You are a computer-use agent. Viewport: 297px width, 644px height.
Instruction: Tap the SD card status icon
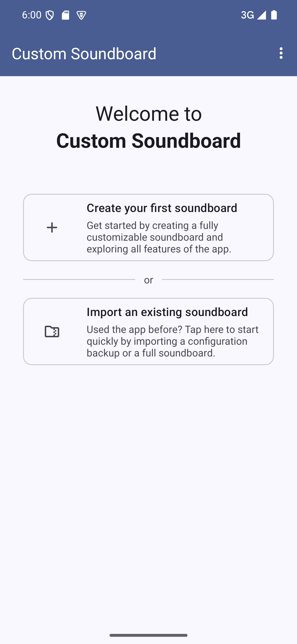click(x=65, y=15)
